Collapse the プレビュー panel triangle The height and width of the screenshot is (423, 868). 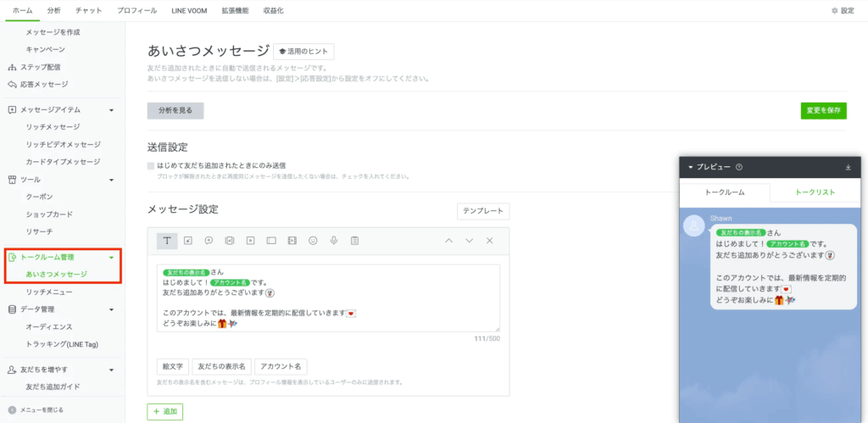pyautogui.click(x=691, y=167)
